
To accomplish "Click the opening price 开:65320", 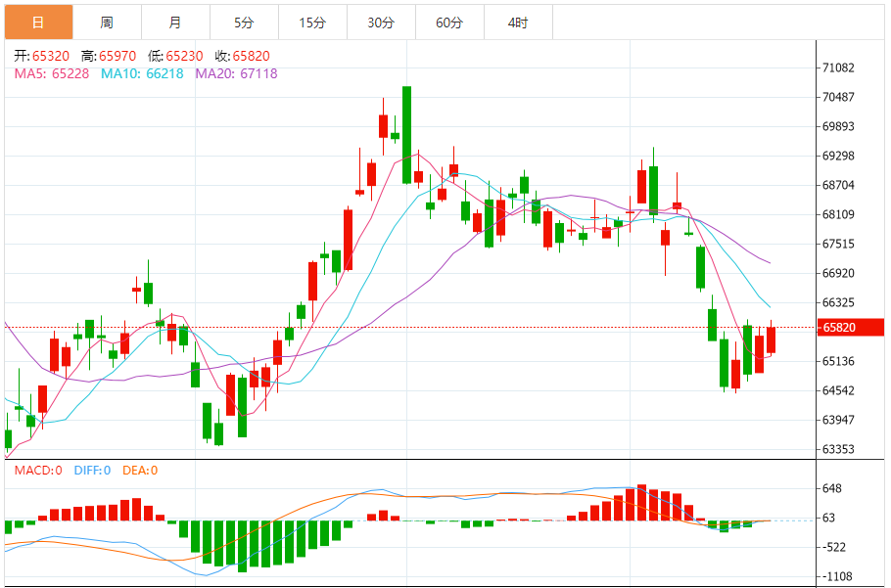I will tap(41, 56).
